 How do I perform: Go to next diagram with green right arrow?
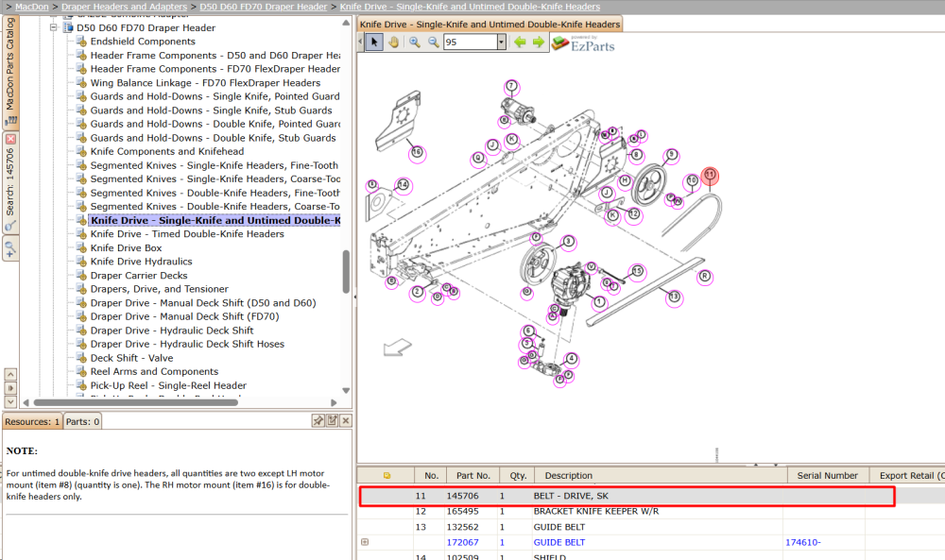539,42
